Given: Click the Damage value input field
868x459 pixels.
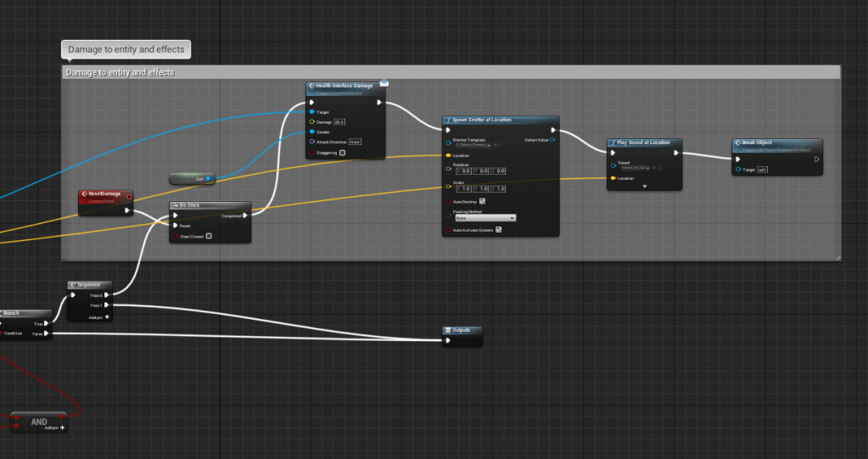Looking at the screenshot, I should pos(339,122).
